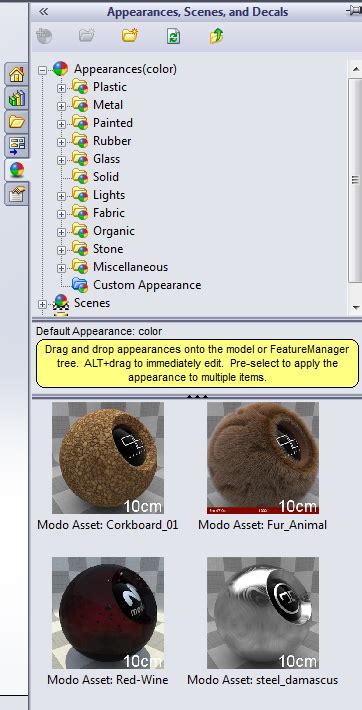
Task: Click the Custom Appearance folder icon
Action: coord(80,285)
